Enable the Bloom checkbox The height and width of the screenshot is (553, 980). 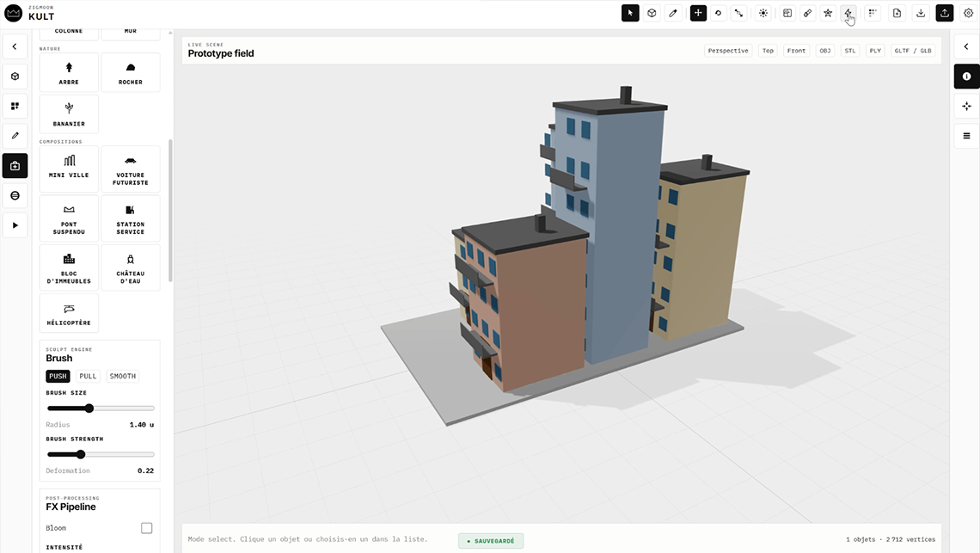point(146,528)
